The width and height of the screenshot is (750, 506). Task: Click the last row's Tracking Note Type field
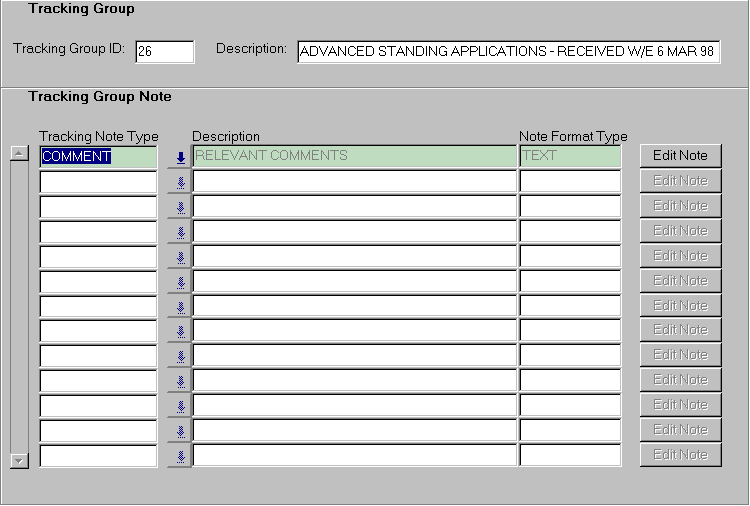pos(98,456)
